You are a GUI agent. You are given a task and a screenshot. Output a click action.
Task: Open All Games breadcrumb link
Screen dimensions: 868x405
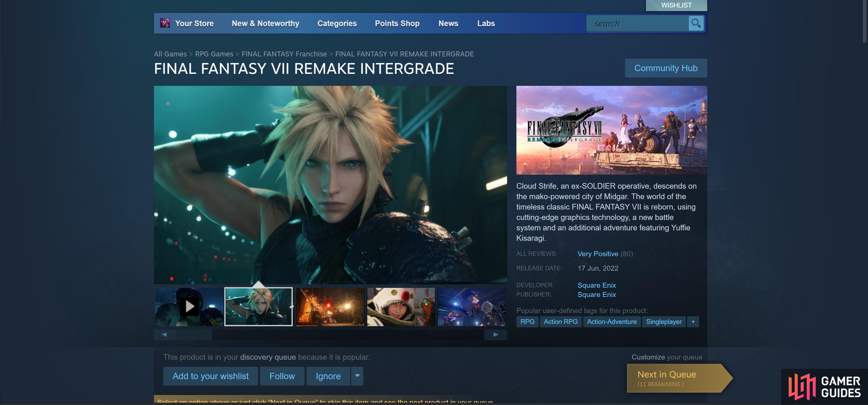tap(170, 54)
